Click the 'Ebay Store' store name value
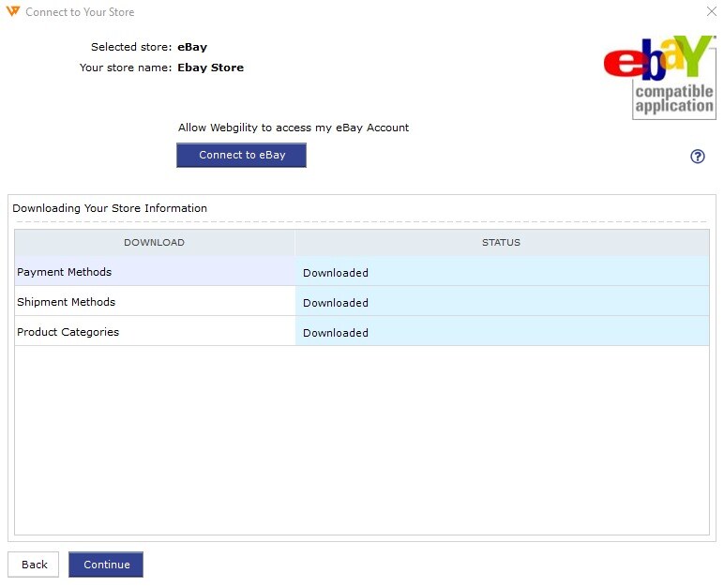This screenshot has width=724, height=588. pyautogui.click(x=211, y=68)
